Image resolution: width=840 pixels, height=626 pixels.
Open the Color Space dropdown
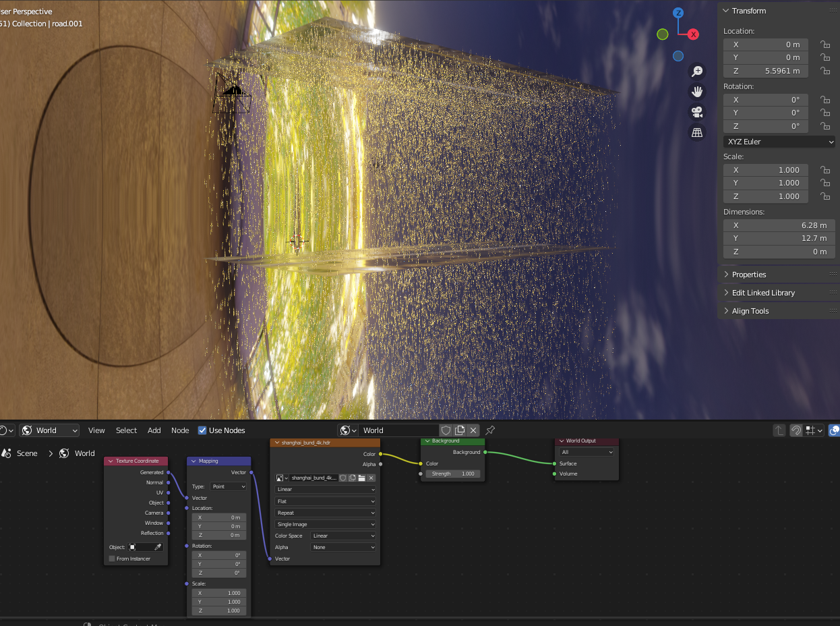(x=343, y=536)
